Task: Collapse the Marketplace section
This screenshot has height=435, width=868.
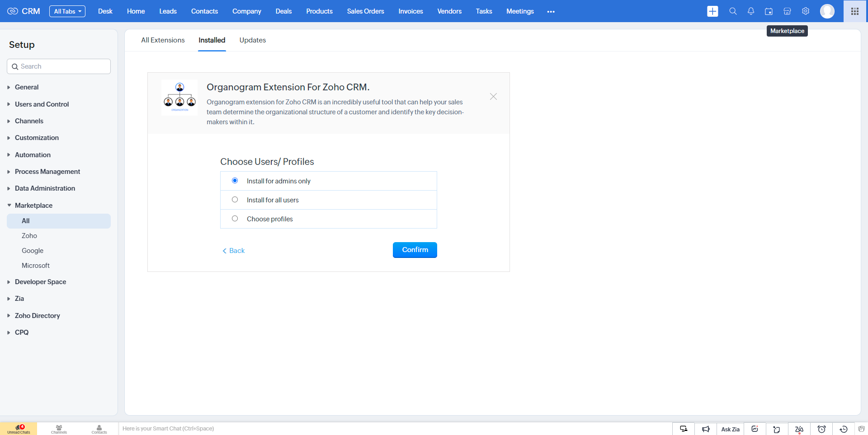Action: pos(33,206)
